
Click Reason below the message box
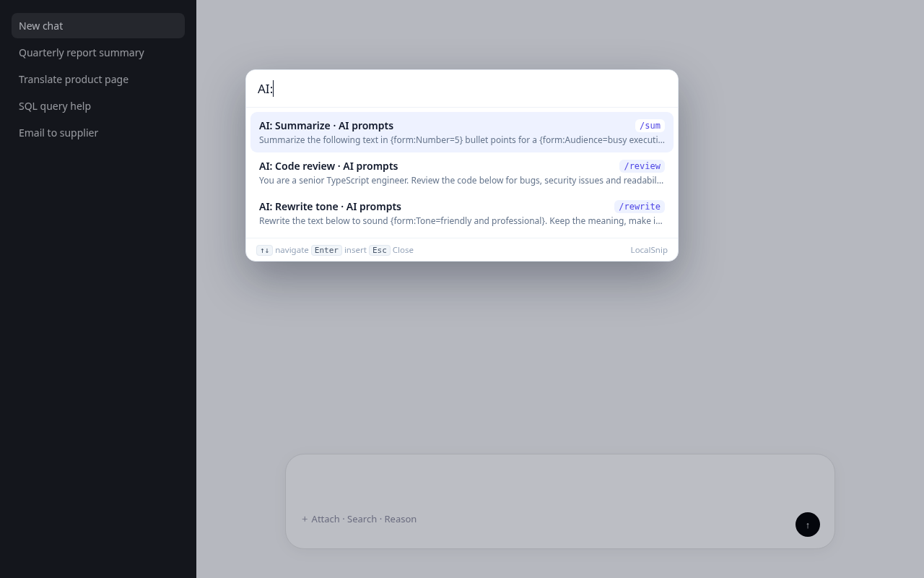click(x=401, y=519)
